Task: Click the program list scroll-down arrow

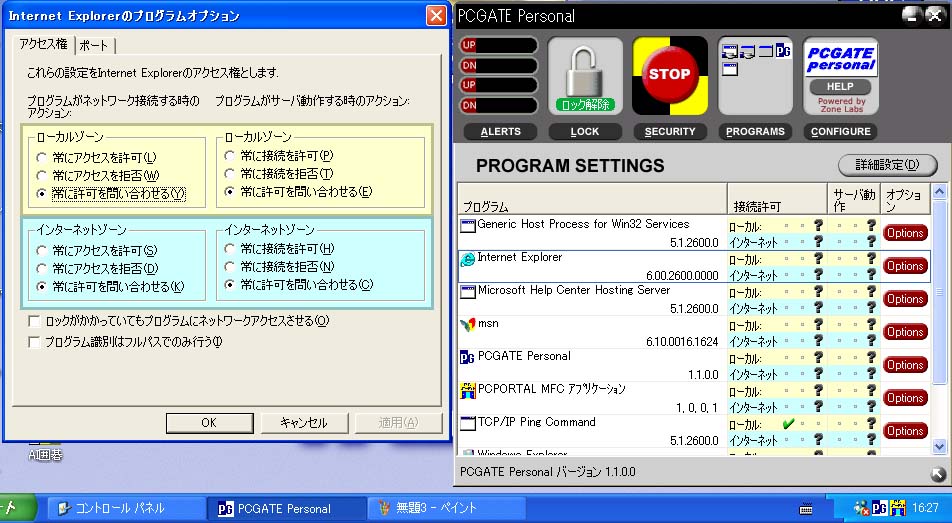Action: tap(939, 447)
